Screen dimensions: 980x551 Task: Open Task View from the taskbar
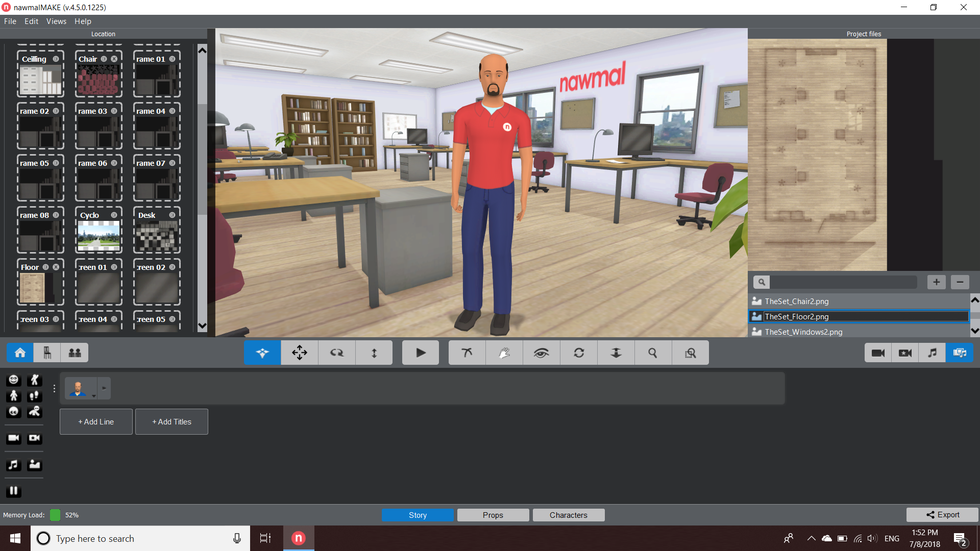click(265, 538)
